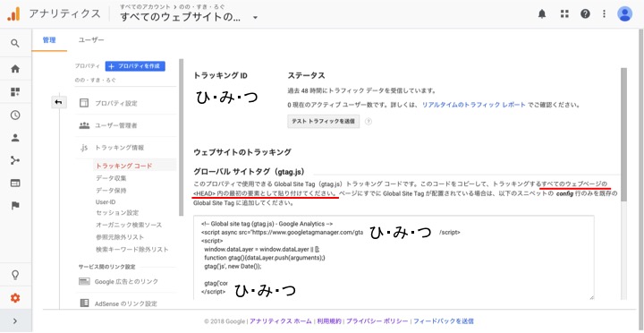Open プライバシー ポリシー footer link

click(377, 321)
